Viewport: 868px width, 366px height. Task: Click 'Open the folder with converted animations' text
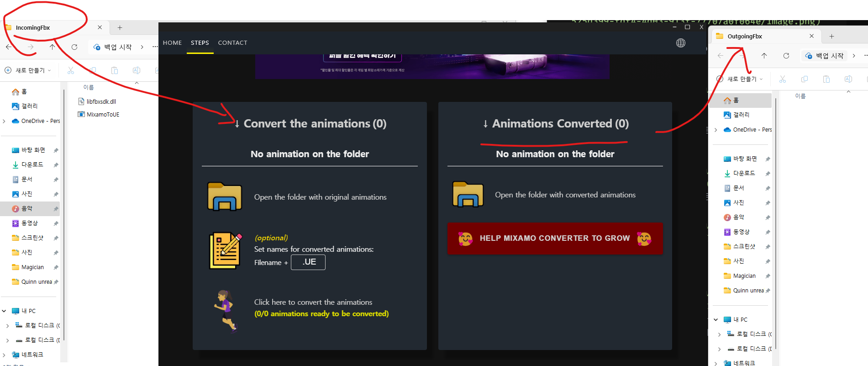pyautogui.click(x=565, y=195)
